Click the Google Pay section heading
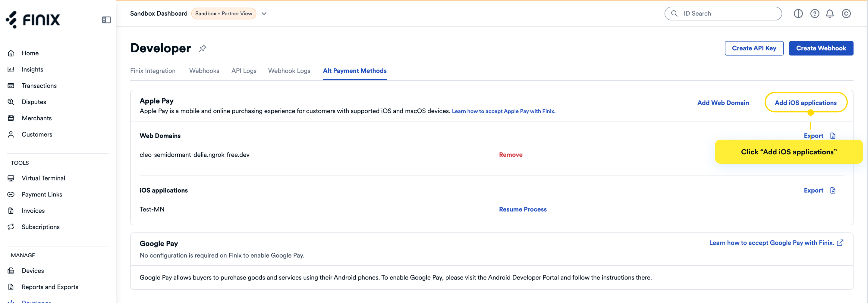This screenshot has height=303, width=868. tap(159, 243)
